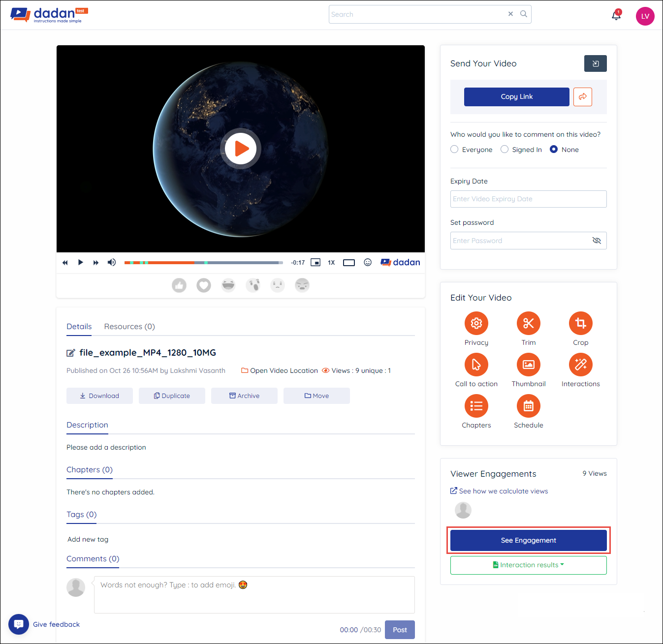Switch to the Details tab

[79, 327]
